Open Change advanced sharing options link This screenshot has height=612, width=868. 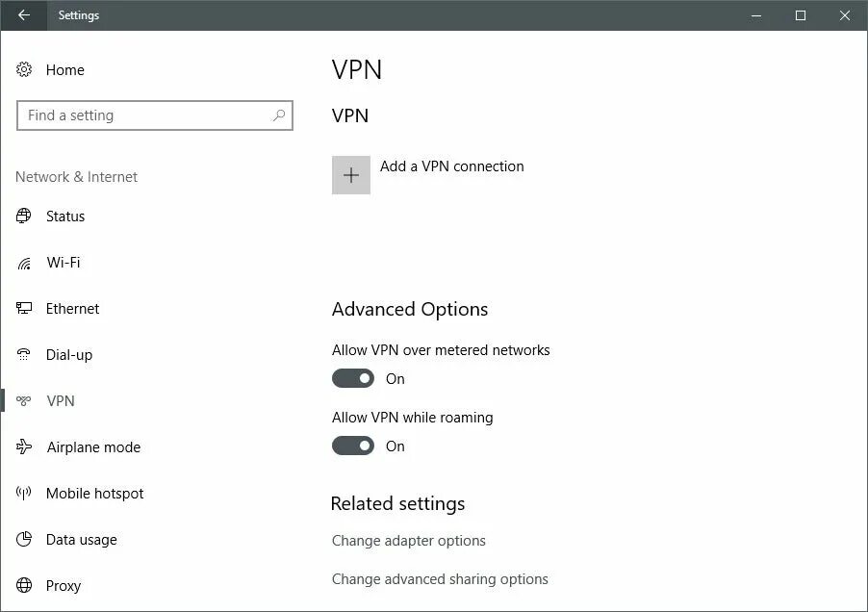pyautogui.click(x=440, y=579)
